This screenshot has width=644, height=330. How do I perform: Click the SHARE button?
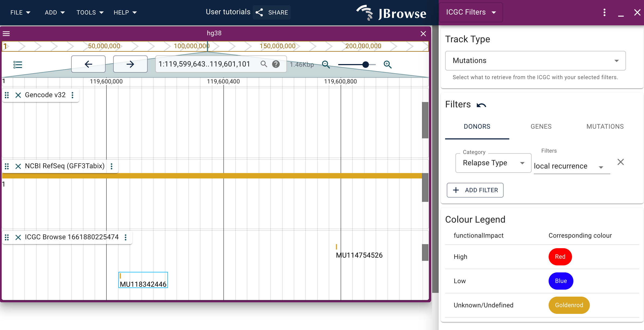pyautogui.click(x=272, y=12)
